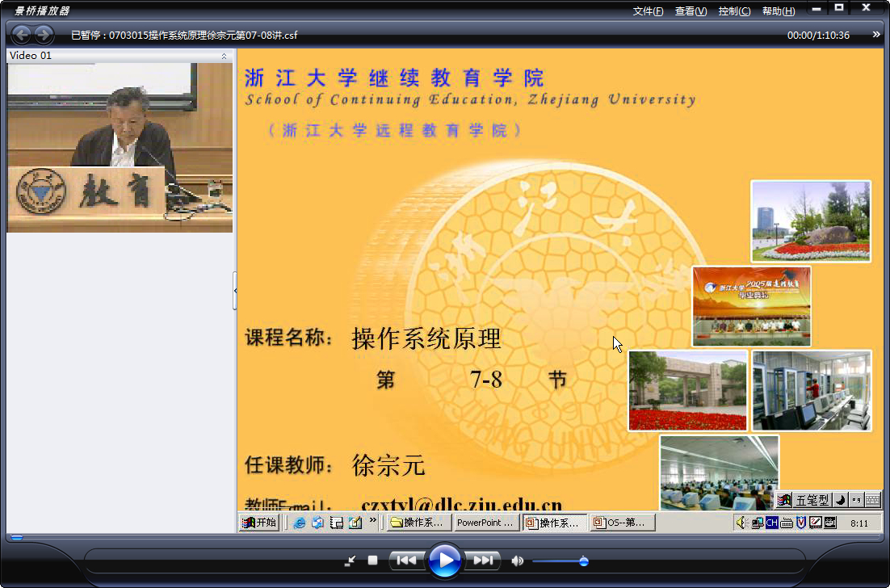Expand the quick launch overflow chevron
Screen dimensions: 890x588
[x=373, y=519]
